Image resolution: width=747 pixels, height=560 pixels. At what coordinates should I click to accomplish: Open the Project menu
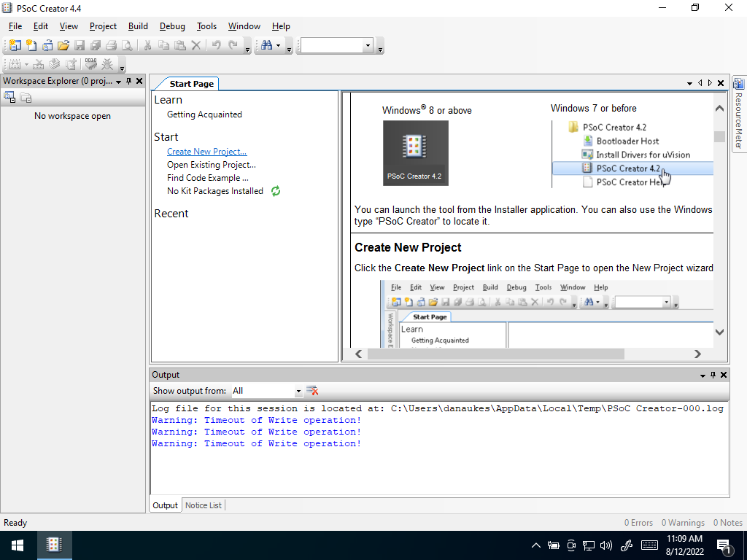(103, 26)
